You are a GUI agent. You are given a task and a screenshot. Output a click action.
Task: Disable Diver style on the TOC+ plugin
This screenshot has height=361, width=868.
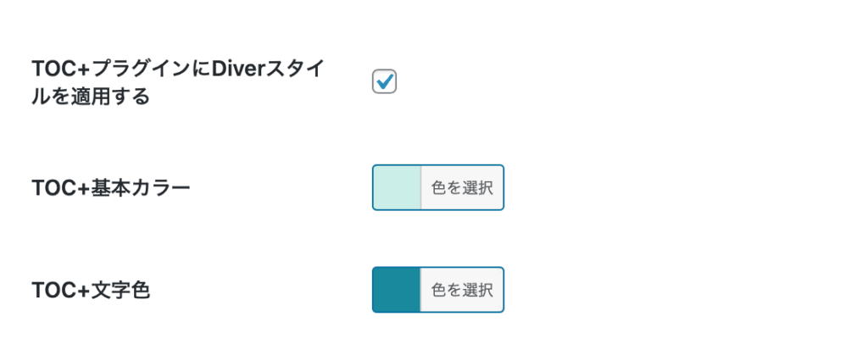point(384,81)
